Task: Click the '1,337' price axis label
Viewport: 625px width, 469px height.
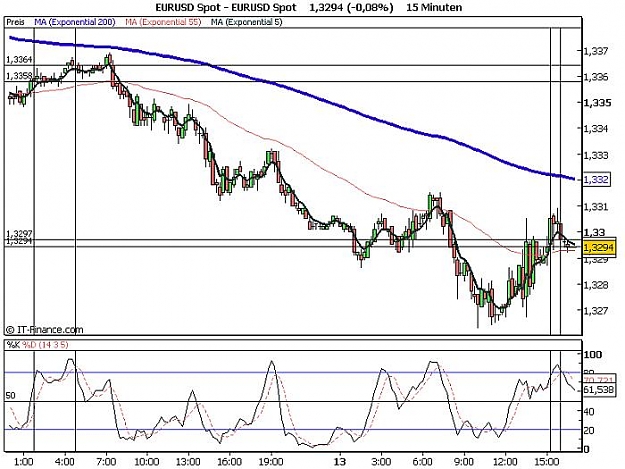Action: coord(596,51)
